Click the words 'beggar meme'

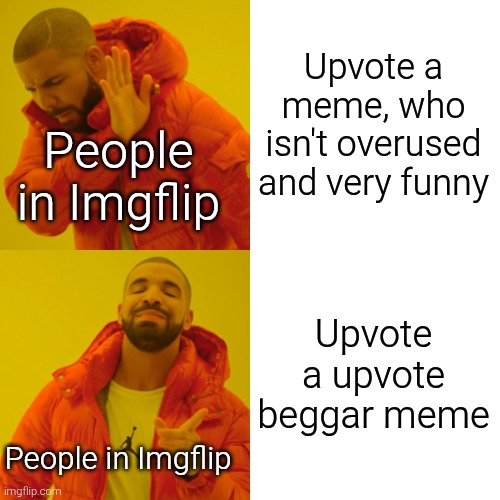coord(374,416)
